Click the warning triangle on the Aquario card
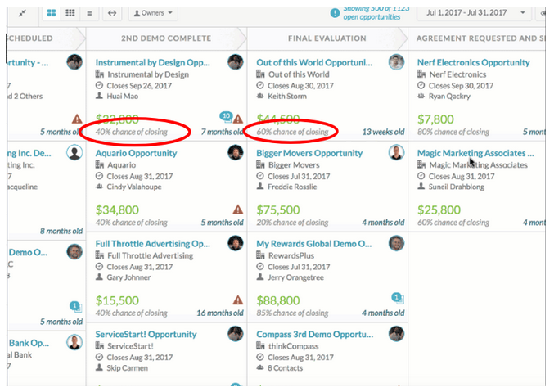554x392 pixels. [x=238, y=210]
